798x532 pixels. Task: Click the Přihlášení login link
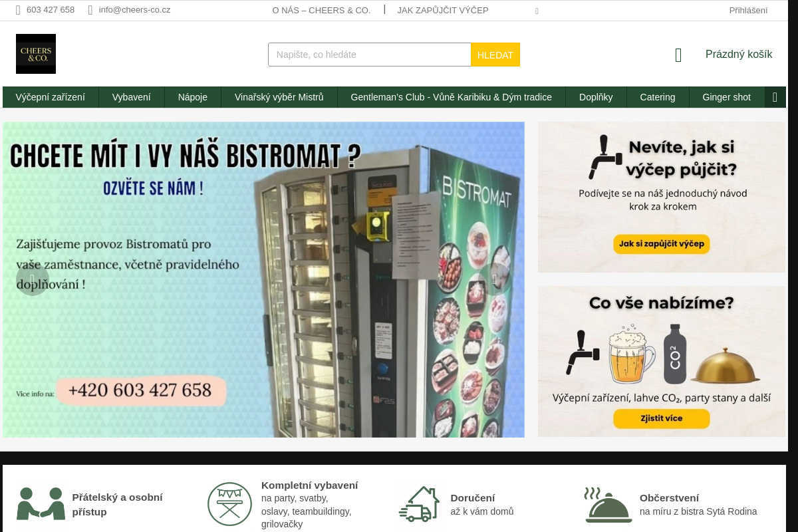(748, 11)
